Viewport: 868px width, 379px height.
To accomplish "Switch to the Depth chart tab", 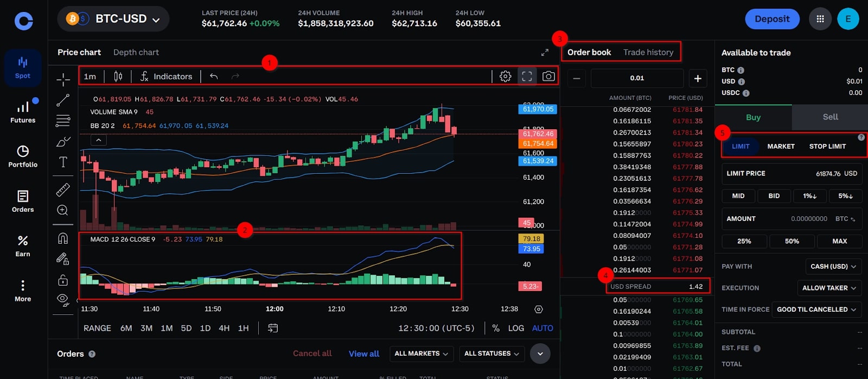I will tap(136, 53).
